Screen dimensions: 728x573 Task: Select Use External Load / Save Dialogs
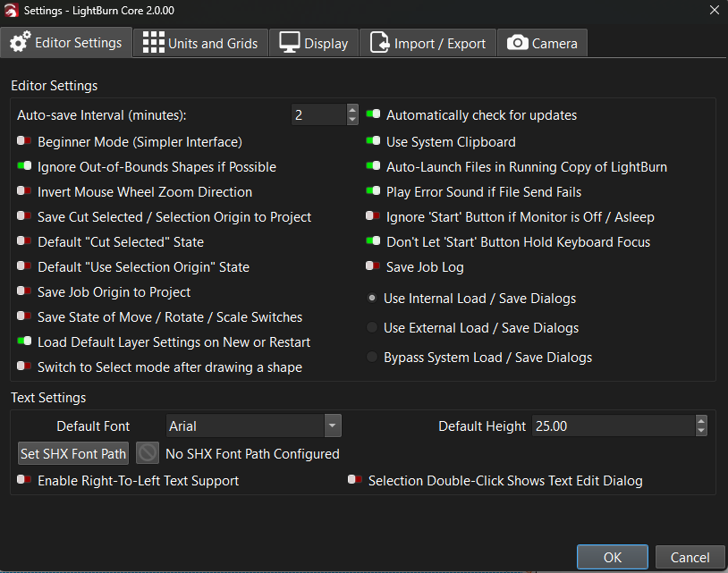[372, 328]
